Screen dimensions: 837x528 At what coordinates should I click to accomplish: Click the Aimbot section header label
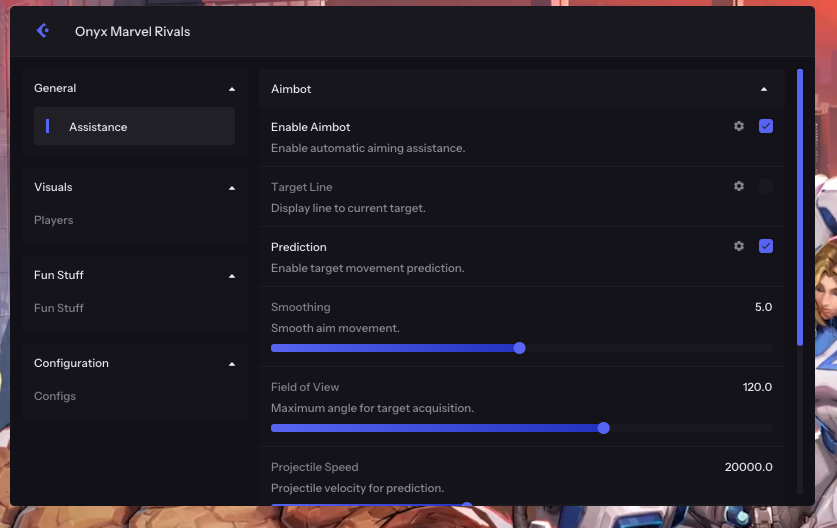pyautogui.click(x=291, y=89)
